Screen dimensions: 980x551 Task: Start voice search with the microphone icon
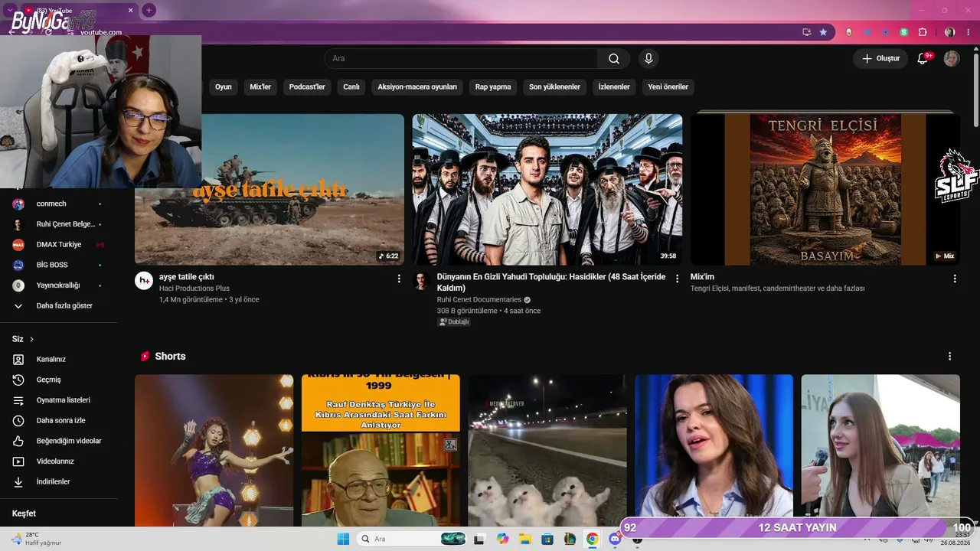pyautogui.click(x=648, y=59)
